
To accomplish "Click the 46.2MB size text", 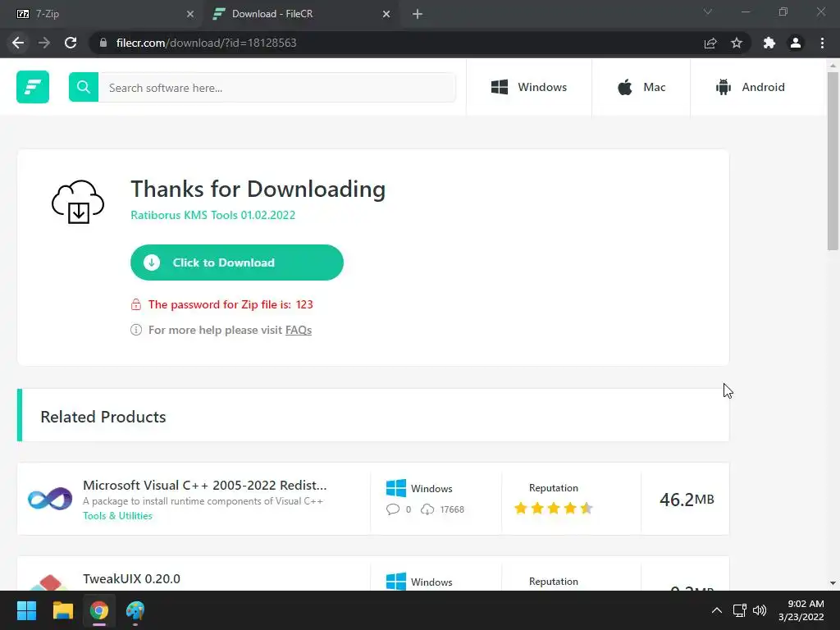I will pos(687,500).
